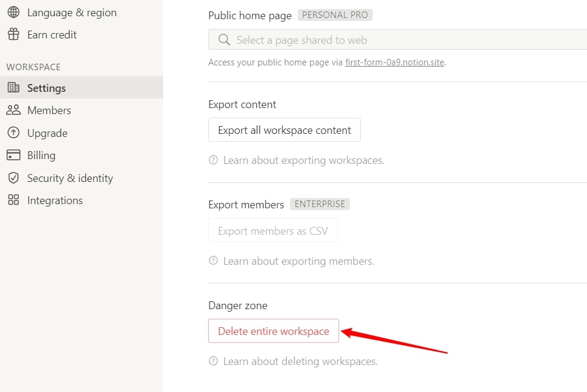Viewport: 587px width, 392px height.
Task: Click the credit card icon for Billing
Action: [13, 155]
